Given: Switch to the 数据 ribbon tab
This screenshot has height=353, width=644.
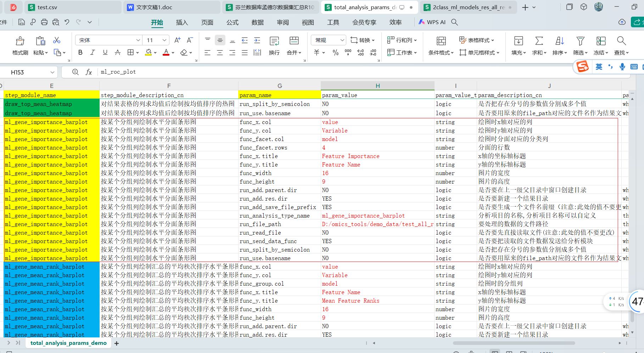Looking at the screenshot, I should tap(258, 22).
